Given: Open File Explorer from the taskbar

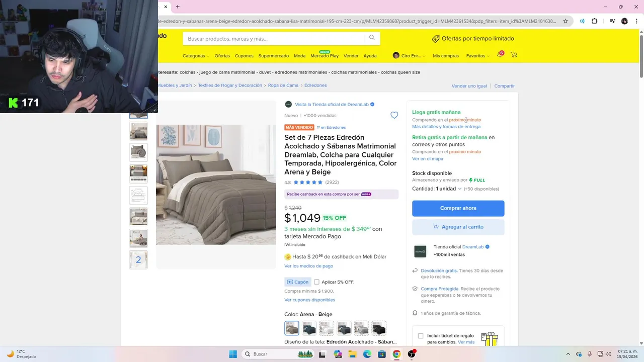Looking at the screenshot, I should [x=352, y=354].
